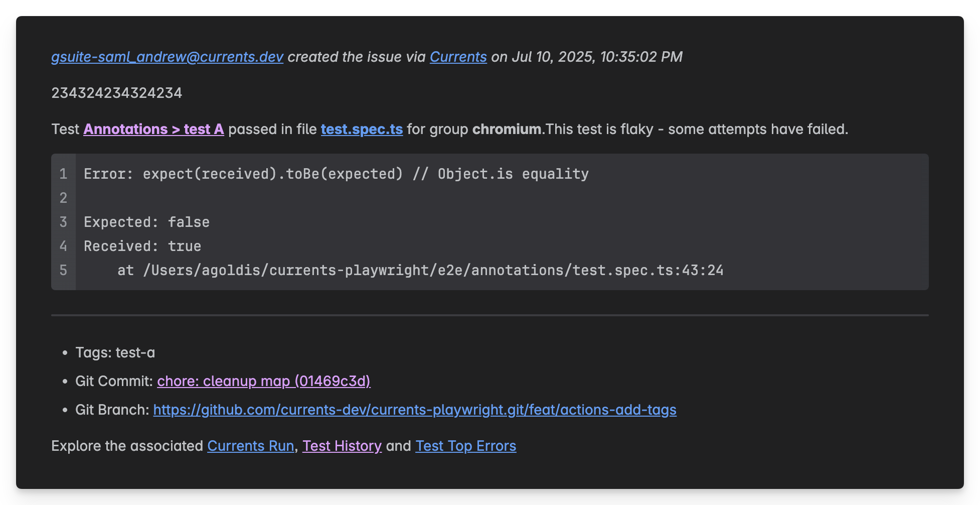This screenshot has height=505, width=980.
Task: Click the bold chromium group name
Action: (x=507, y=129)
